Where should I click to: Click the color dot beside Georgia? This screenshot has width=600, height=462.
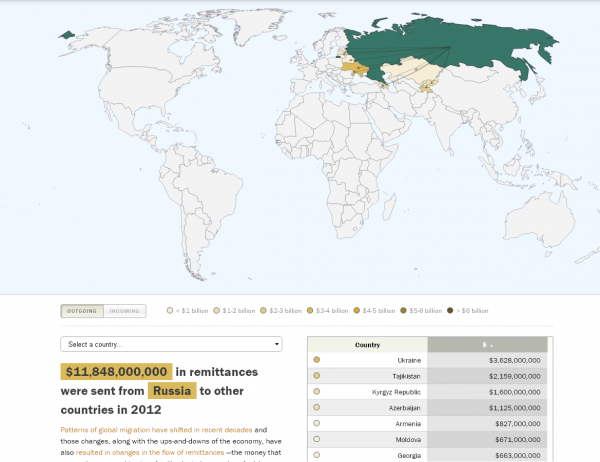[x=316, y=455]
